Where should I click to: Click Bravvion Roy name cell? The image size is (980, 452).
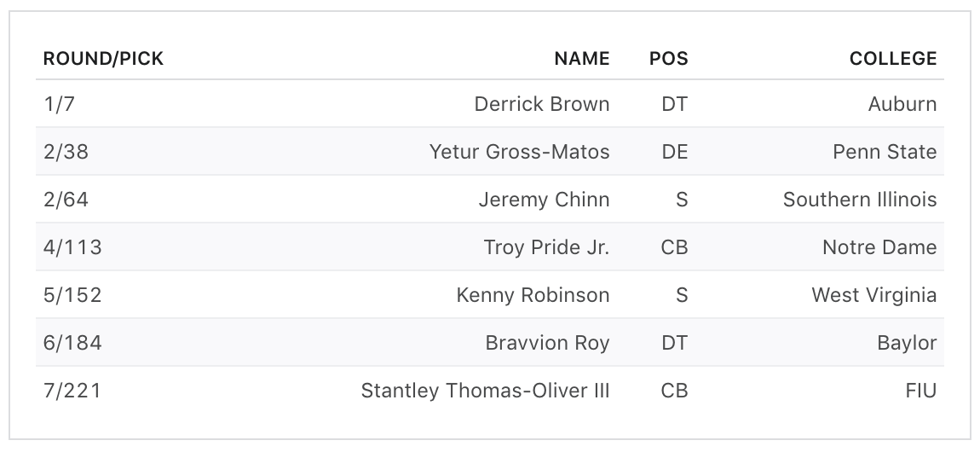(x=547, y=343)
